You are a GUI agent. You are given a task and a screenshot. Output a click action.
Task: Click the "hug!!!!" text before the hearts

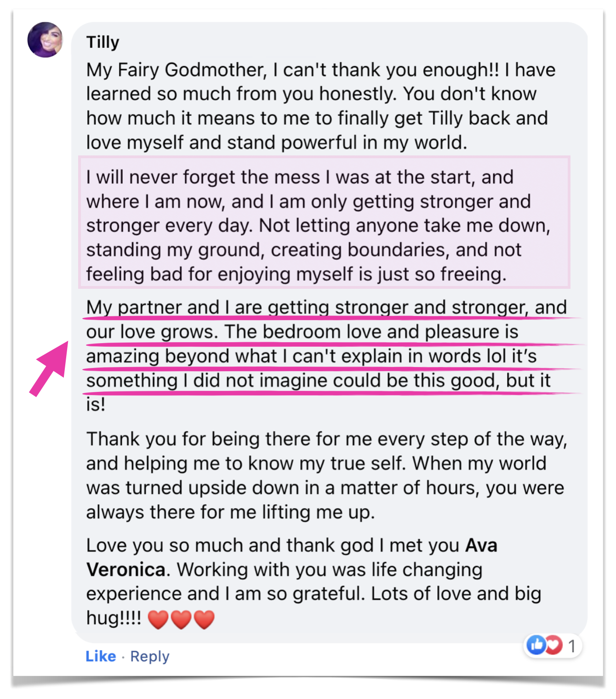tap(114, 618)
